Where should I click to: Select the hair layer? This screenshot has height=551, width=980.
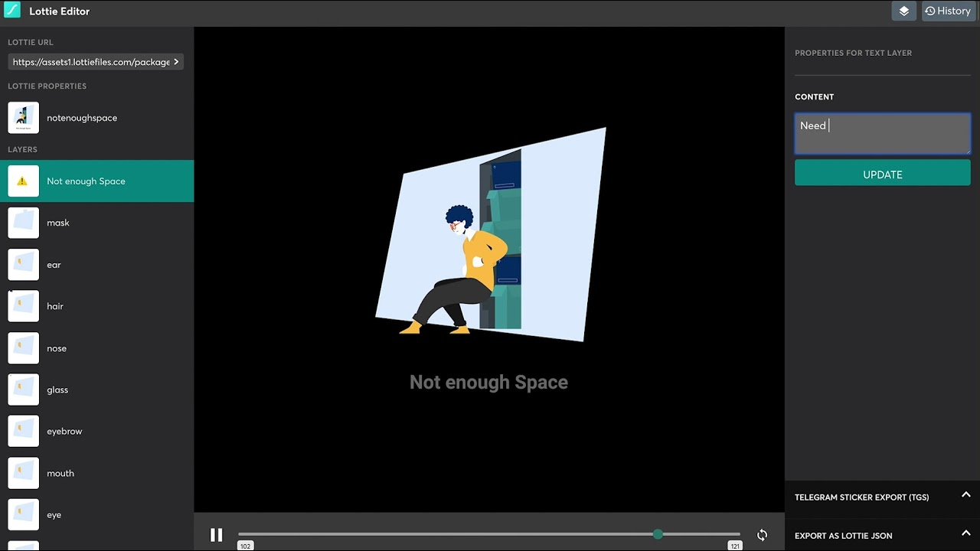pyautogui.click(x=96, y=306)
